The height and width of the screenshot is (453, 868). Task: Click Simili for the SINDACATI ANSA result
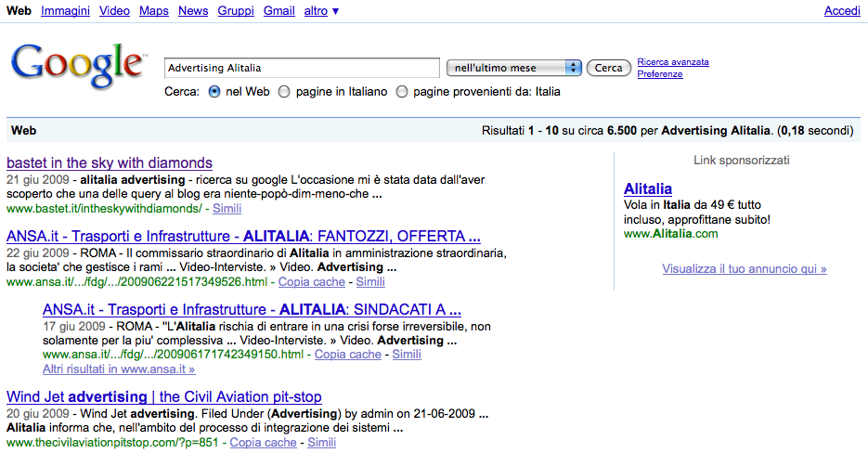point(407,355)
